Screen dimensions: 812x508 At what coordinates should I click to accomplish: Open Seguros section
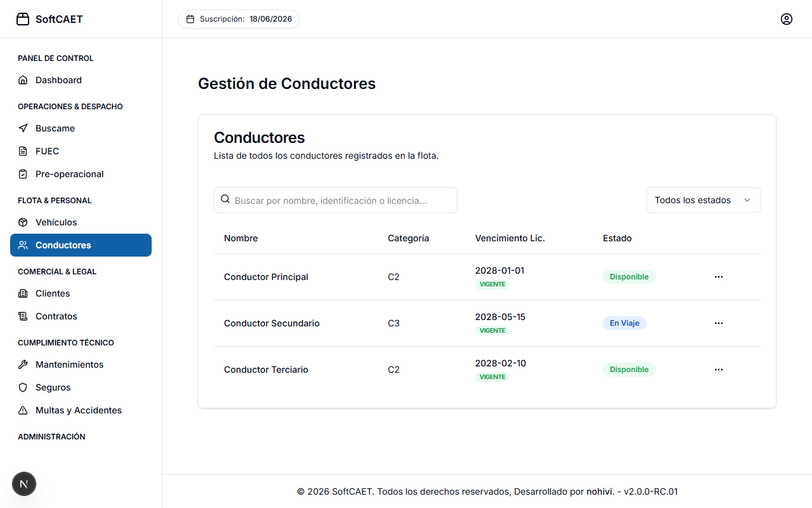click(x=81, y=387)
